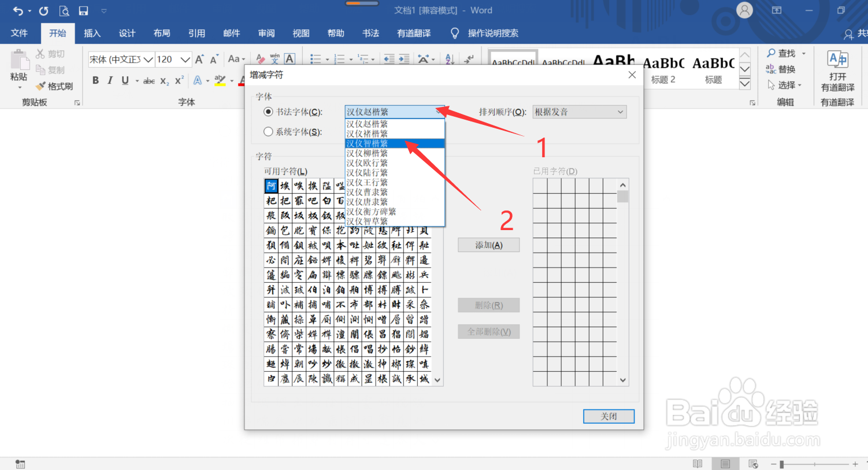Open the Select (选择) dropdown
Image resolution: width=868 pixels, height=470 pixels.
click(x=785, y=85)
